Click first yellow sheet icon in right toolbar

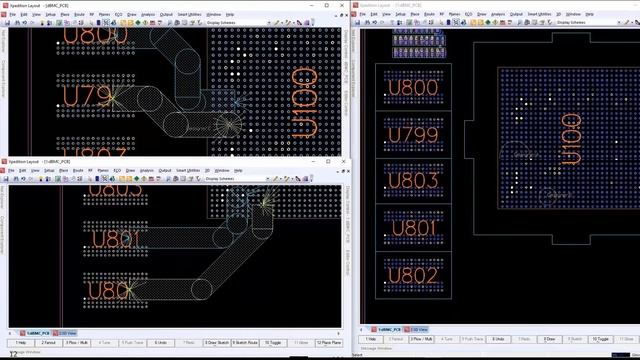click(x=473, y=22)
